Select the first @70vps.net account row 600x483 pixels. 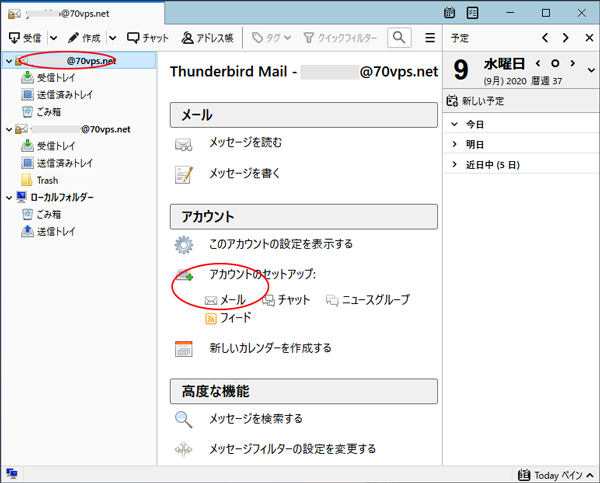[79, 60]
